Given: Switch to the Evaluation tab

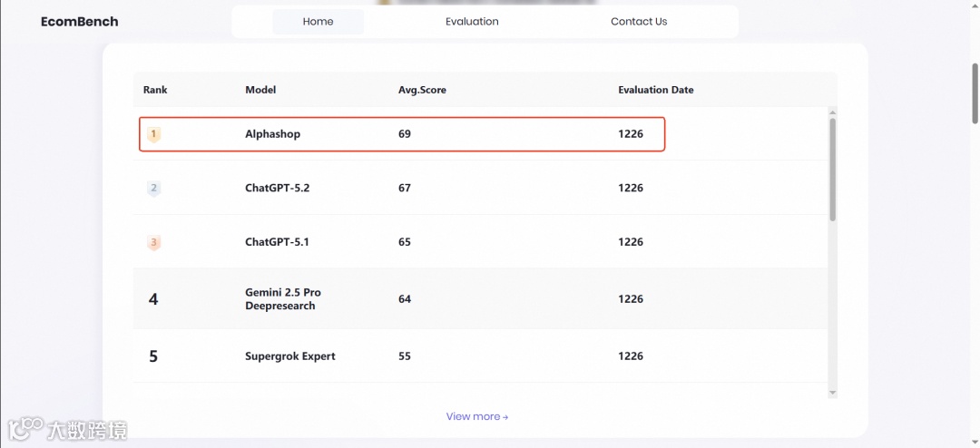Looking at the screenshot, I should pos(472,22).
